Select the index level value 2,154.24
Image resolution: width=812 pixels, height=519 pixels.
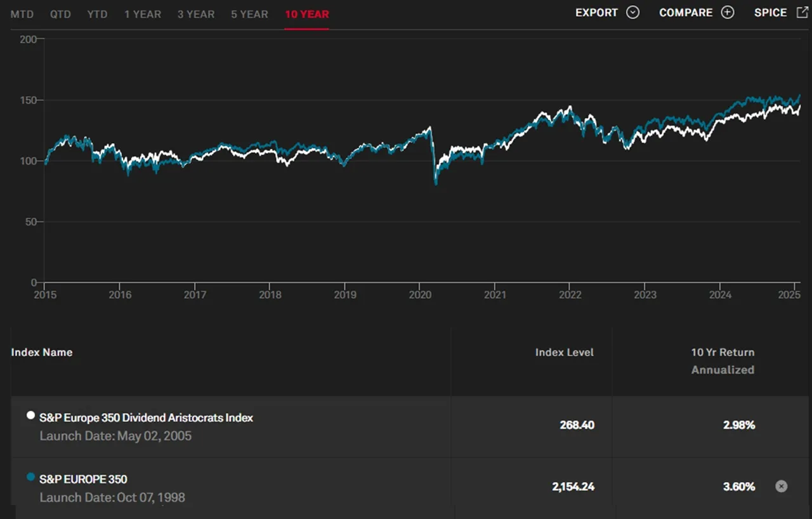pos(573,487)
